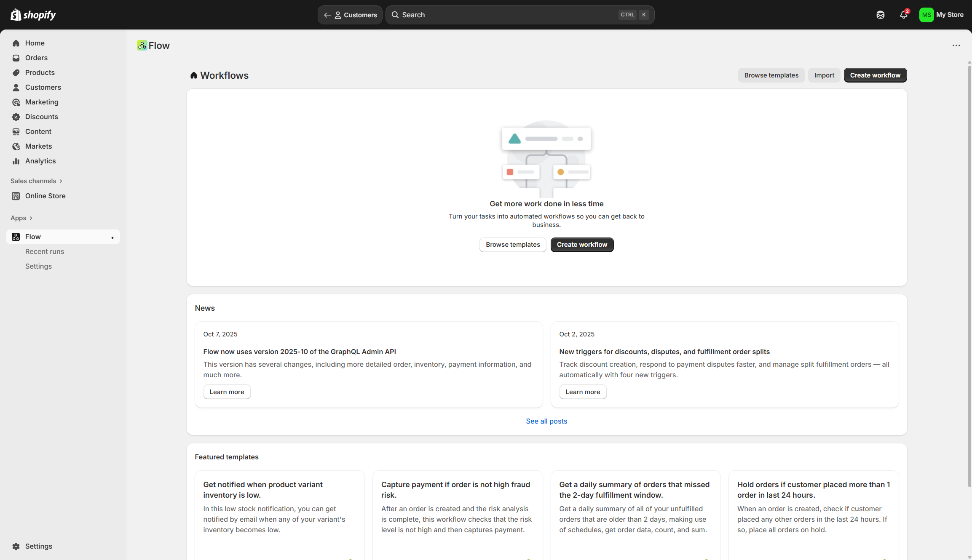Image resolution: width=972 pixels, height=560 pixels.
Task: Open the three-dot menu on the Flow page
Action: click(956, 45)
